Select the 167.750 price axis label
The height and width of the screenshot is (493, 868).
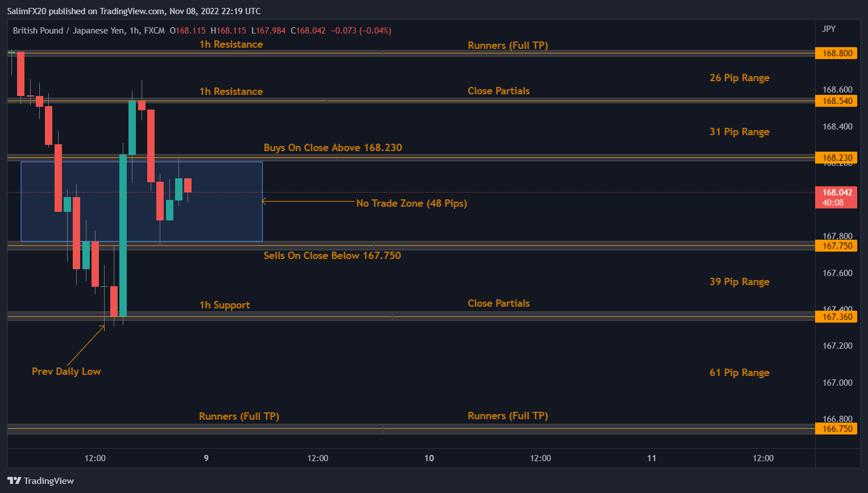(837, 246)
